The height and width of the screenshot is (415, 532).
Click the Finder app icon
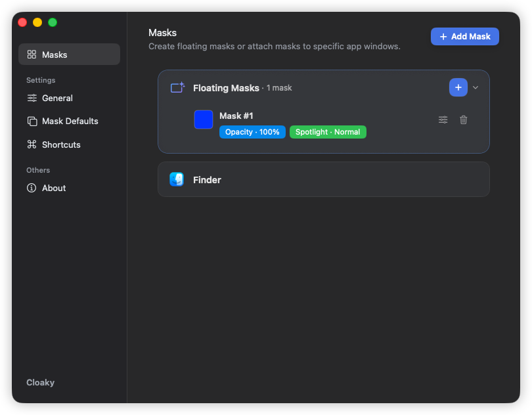[x=177, y=179]
